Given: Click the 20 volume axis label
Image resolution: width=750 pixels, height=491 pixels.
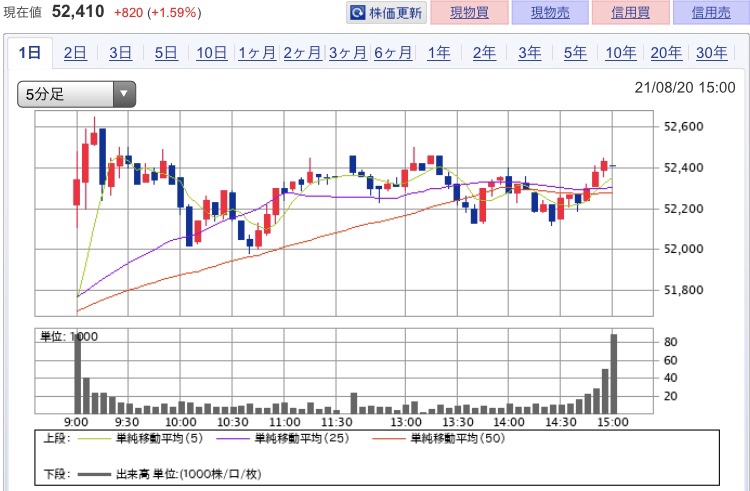Looking at the screenshot, I should tap(671, 396).
